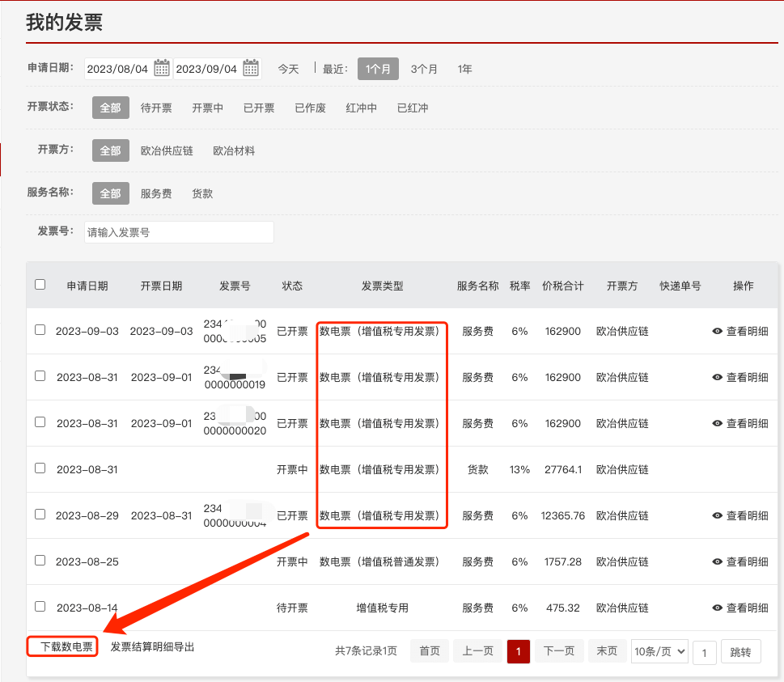This screenshot has width=784, height=682.
Task: Open the 10条/页 page size dropdown
Action: pos(659,651)
